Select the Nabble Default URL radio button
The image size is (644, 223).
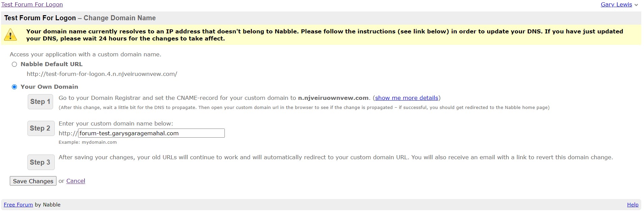tap(14, 64)
